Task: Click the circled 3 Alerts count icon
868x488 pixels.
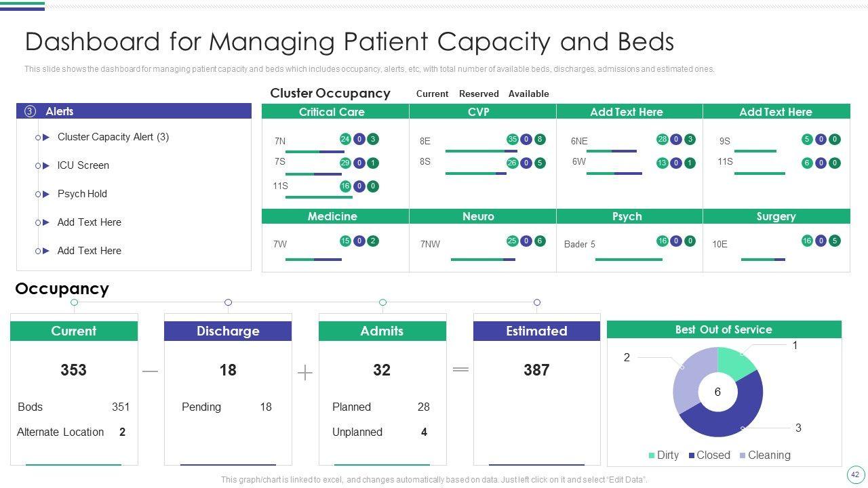Action: click(x=30, y=112)
